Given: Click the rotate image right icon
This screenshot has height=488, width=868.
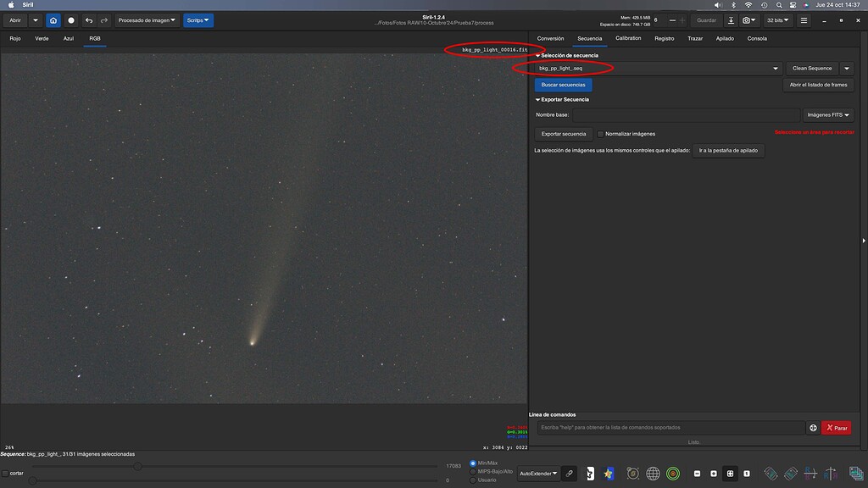Looking at the screenshot, I should [x=790, y=474].
